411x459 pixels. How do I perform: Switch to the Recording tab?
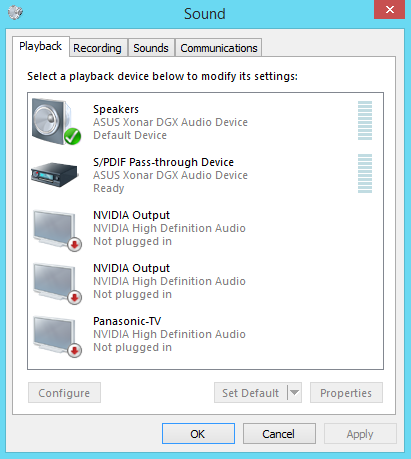click(x=97, y=48)
